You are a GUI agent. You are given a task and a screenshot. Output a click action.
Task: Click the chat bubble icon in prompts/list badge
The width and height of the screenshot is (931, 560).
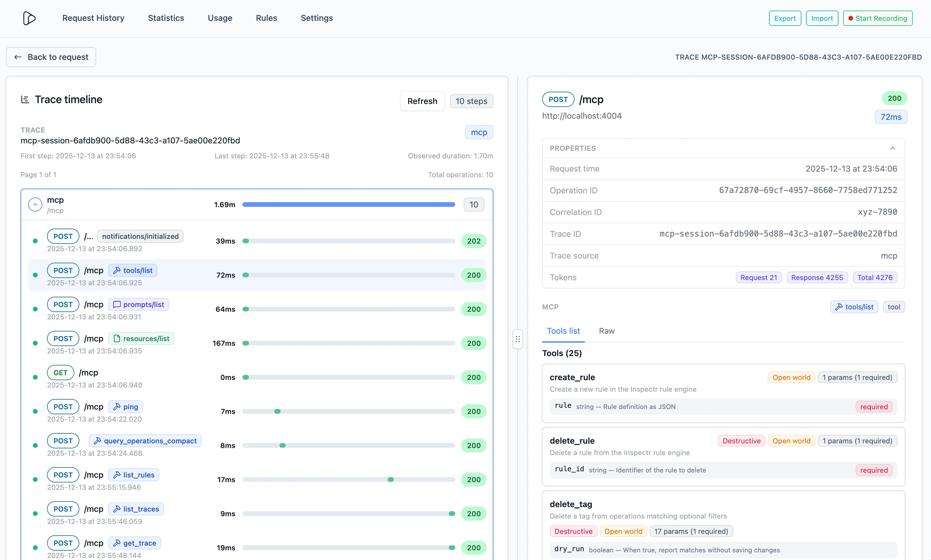click(x=117, y=304)
